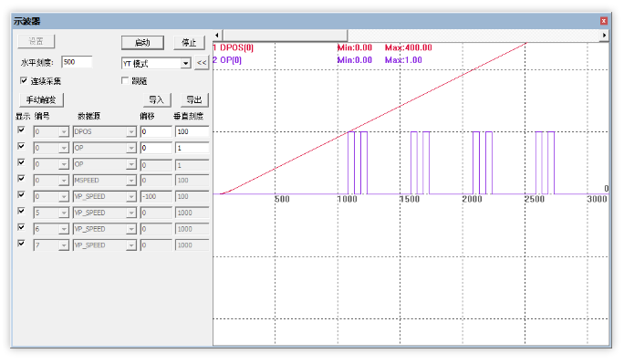The width and height of the screenshot is (624, 364).
Task: Click the horizontal scrollbar thumb above the chart
Action: click(x=285, y=35)
